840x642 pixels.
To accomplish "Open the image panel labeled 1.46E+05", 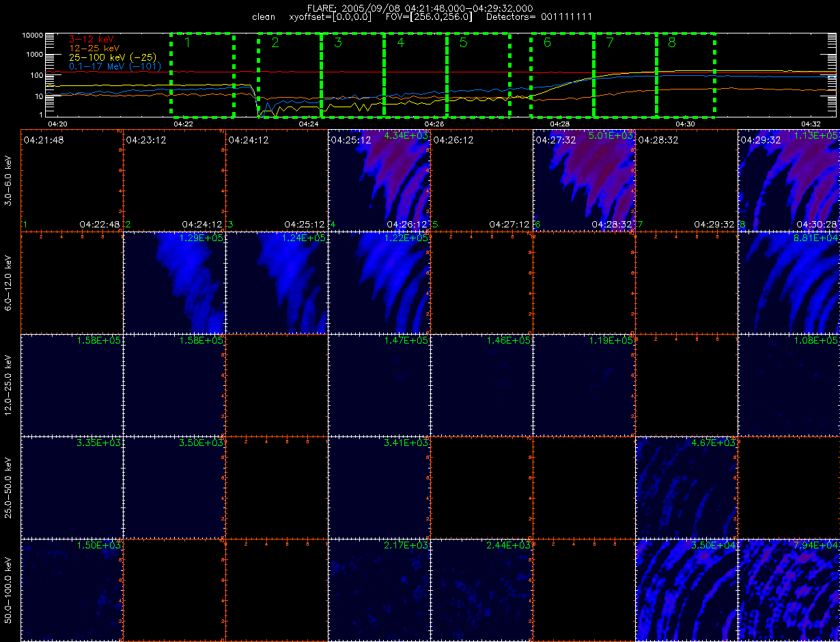I will click(481, 385).
